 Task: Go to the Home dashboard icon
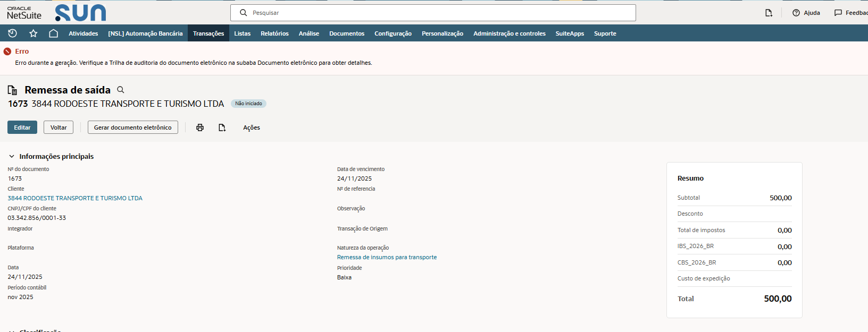tap(53, 33)
